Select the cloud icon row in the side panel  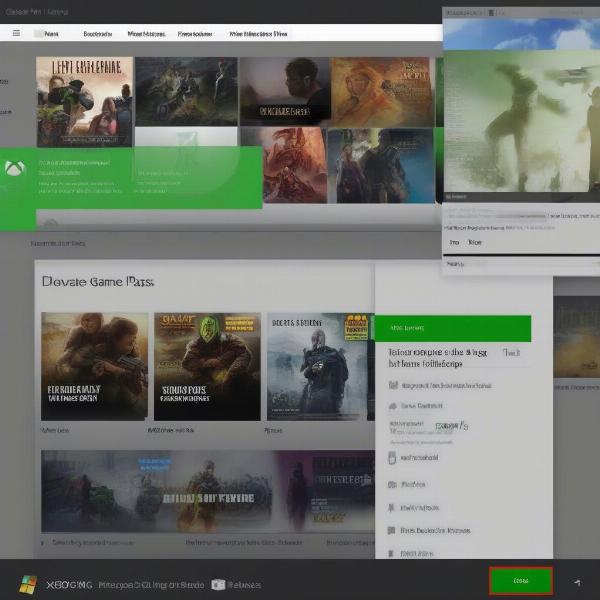click(x=416, y=406)
